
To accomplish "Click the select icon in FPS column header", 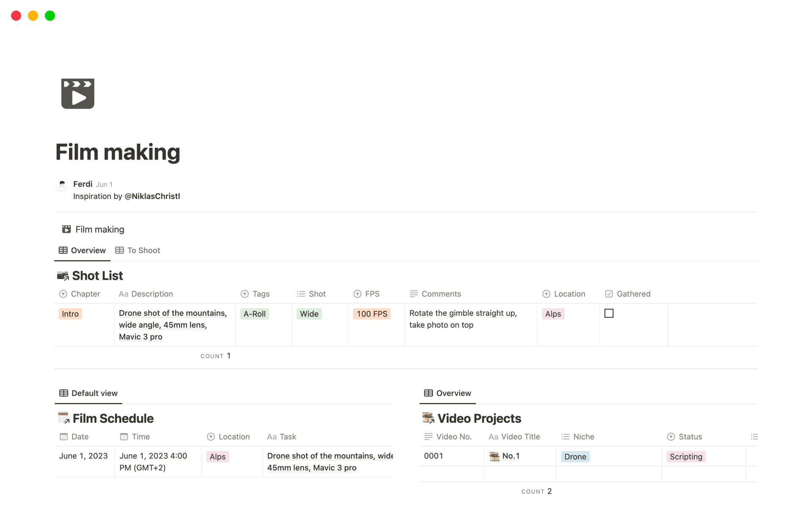I will 357,293.
